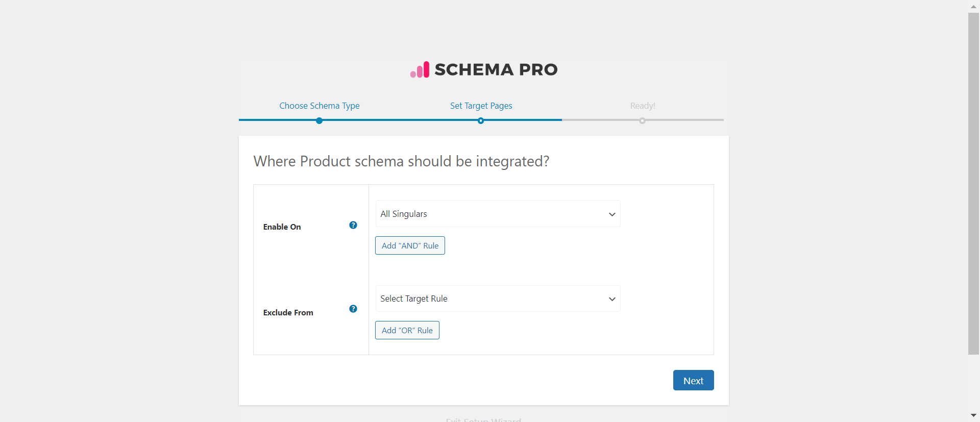Click the scrollbar down arrow
980x422 pixels.
tap(973, 415)
